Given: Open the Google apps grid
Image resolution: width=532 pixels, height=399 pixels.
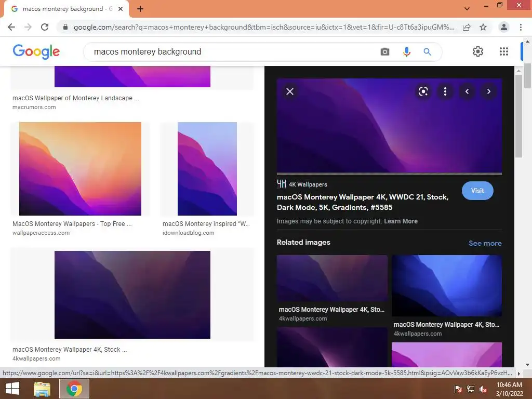Looking at the screenshot, I should click(x=504, y=51).
